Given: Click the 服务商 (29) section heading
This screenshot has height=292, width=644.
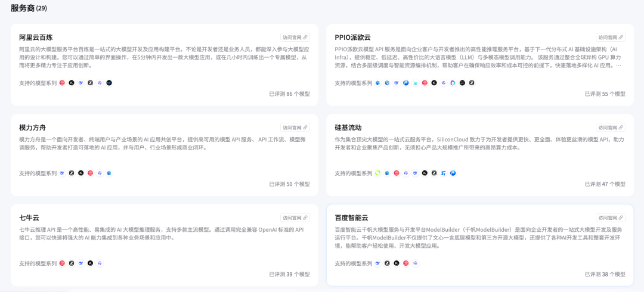Looking at the screenshot, I should coord(29,8).
